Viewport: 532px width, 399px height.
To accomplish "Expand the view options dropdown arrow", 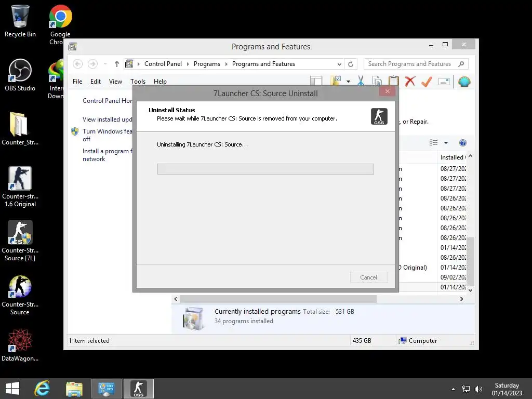I will click(446, 143).
